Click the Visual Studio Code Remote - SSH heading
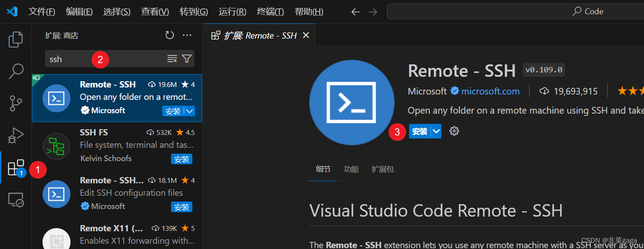This screenshot has height=249, width=644. coord(436,210)
